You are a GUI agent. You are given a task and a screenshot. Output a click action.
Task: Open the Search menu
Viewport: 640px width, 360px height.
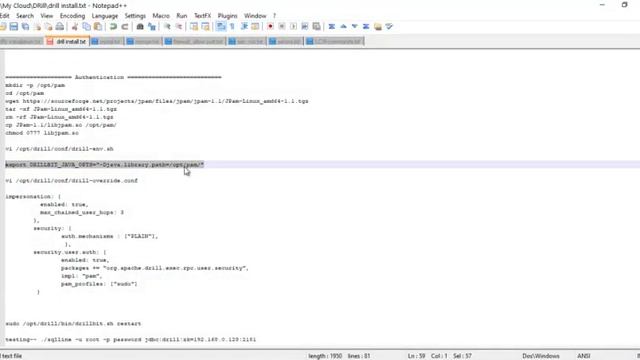click(25, 16)
